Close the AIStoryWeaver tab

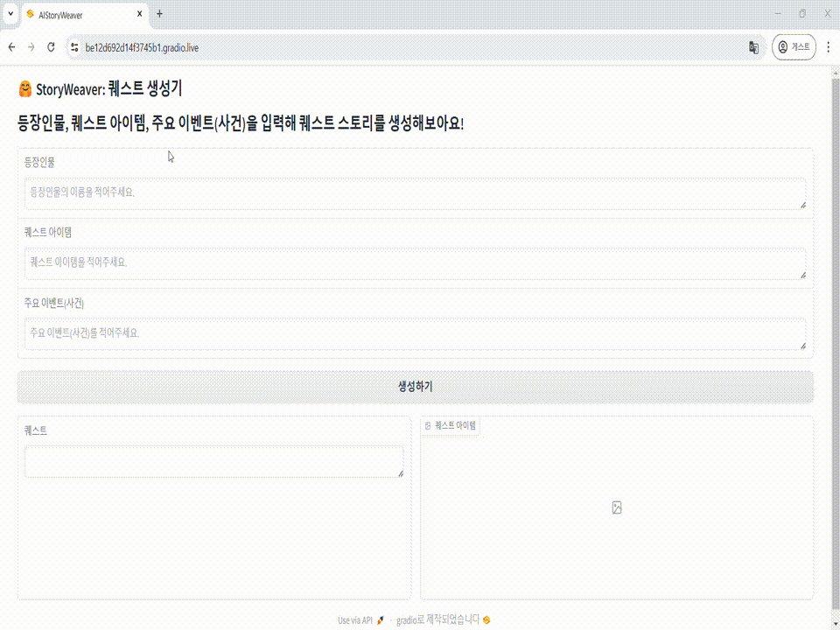coord(140,14)
